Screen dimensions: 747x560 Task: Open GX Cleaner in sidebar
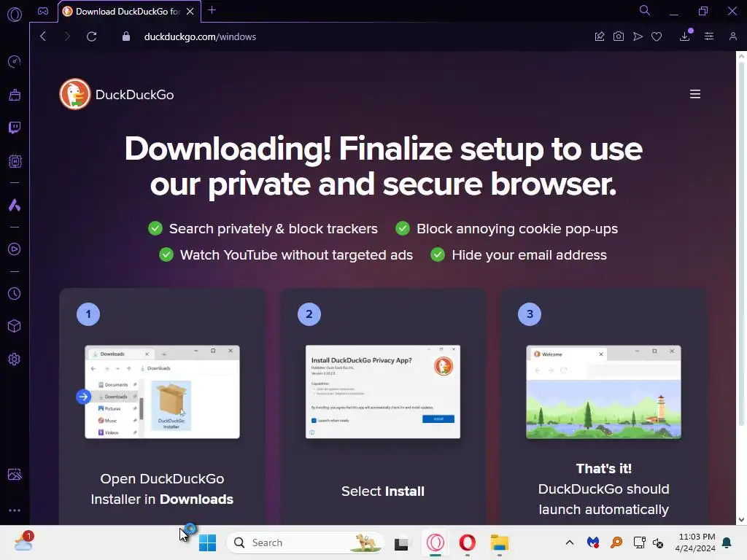[x=15, y=95]
